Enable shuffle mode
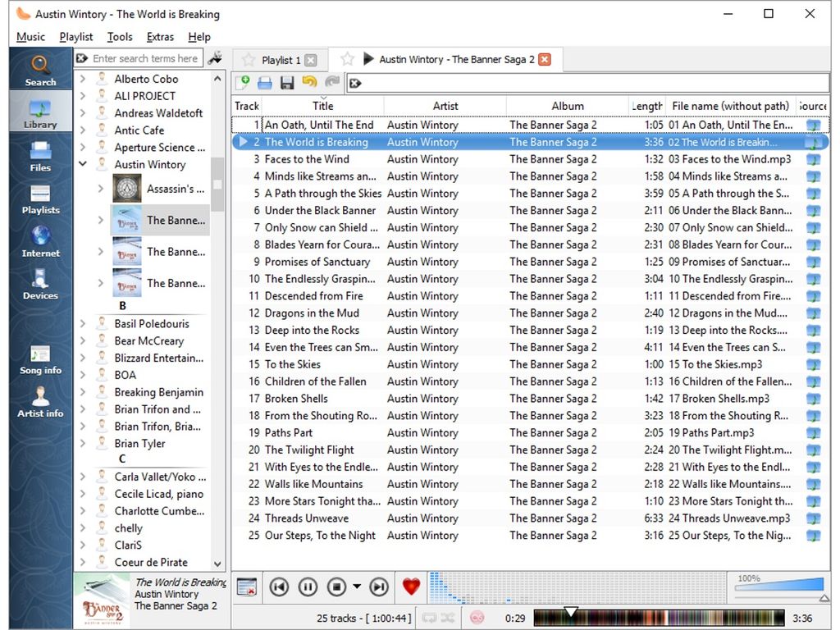This screenshot has width=840, height=630. [x=446, y=616]
